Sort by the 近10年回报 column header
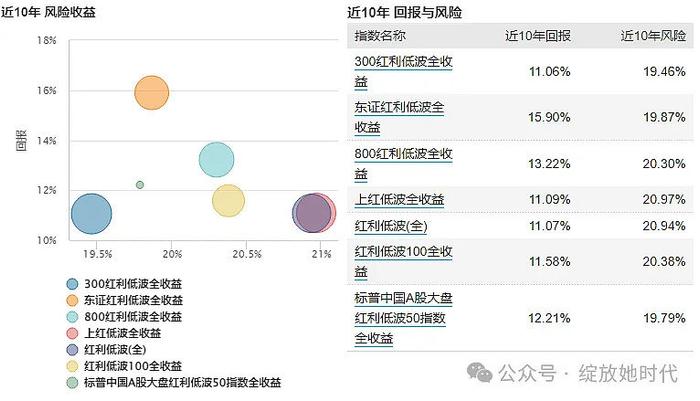The width and height of the screenshot is (700, 401). coord(538,36)
